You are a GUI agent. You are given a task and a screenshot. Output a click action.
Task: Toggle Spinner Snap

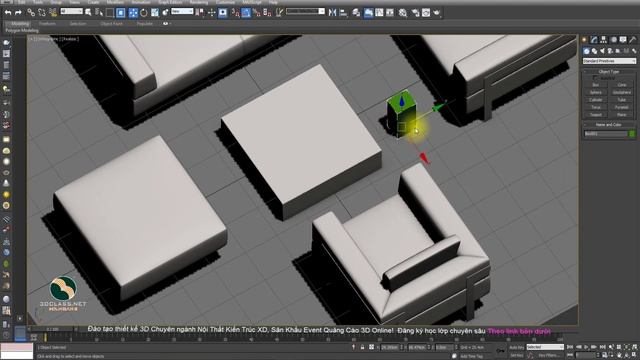[267, 13]
